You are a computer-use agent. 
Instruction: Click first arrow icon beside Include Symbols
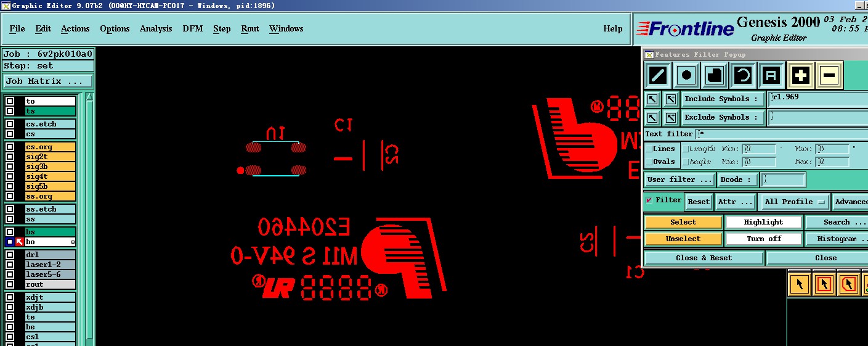click(652, 99)
